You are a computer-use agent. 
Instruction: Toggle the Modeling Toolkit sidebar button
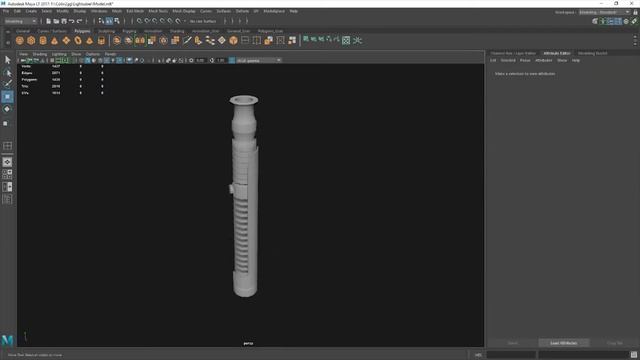pyautogui.click(x=595, y=21)
